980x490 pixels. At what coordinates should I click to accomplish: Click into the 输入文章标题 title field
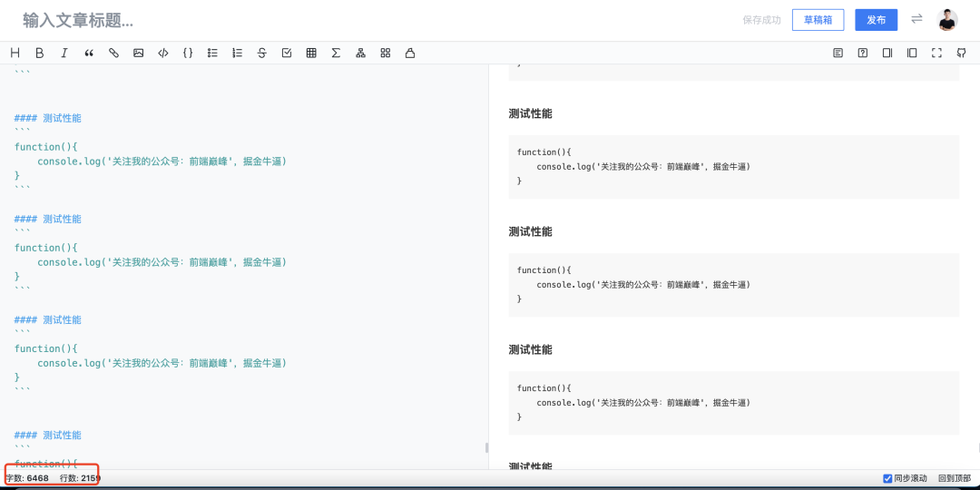point(78,21)
